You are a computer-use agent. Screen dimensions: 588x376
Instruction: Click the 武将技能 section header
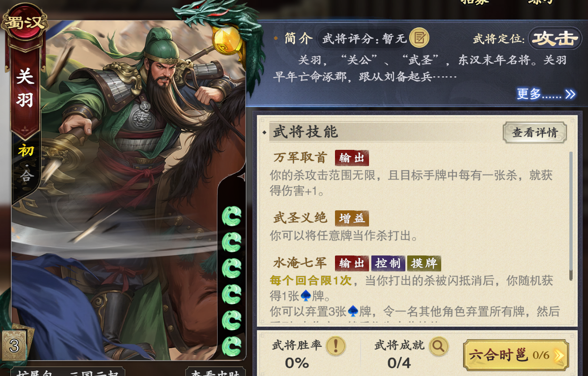(305, 133)
